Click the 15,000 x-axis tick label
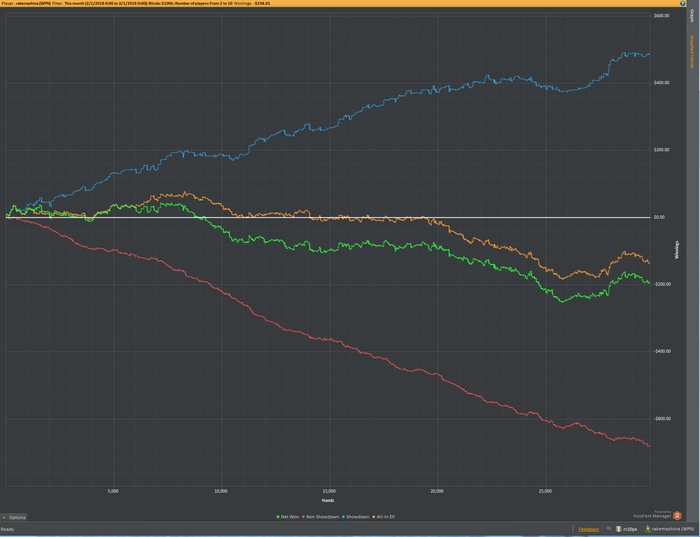This screenshot has height=537, width=700. [329, 491]
